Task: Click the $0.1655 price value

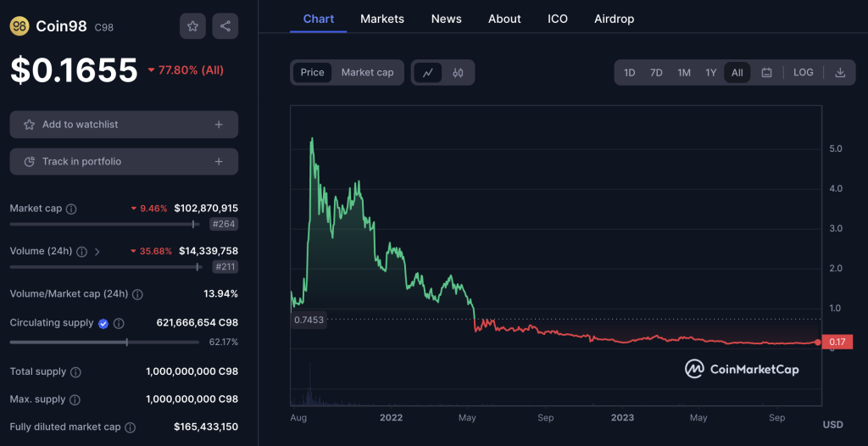Action: [x=74, y=70]
